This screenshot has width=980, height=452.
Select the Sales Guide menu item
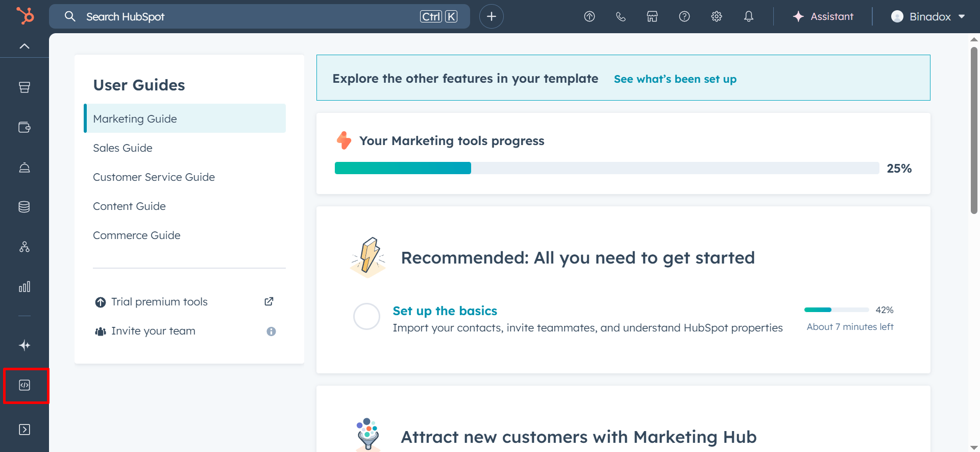[x=122, y=148]
